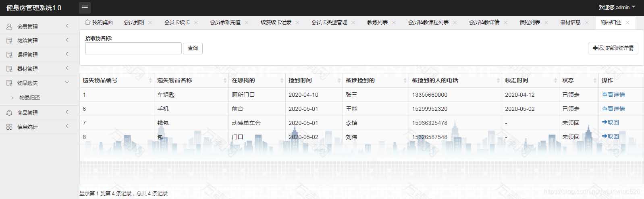Sort by 捡到时间 column arrows
644x199 pixels.
pos(339,81)
